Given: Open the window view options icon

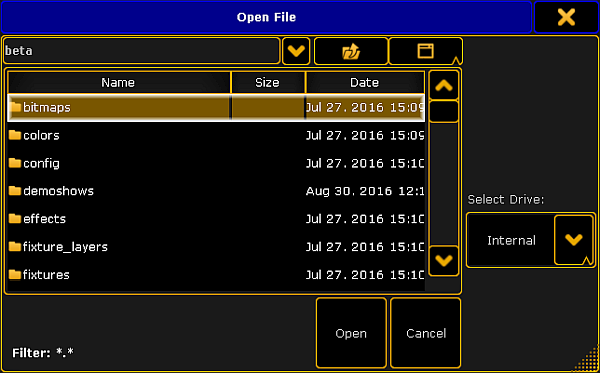Looking at the screenshot, I should tap(426, 51).
